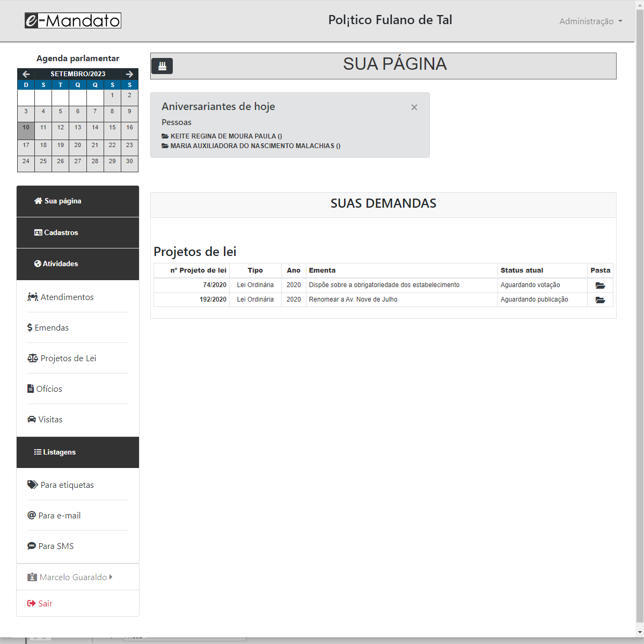Open Visitas with car icon
Image resolution: width=644 pixels, height=644 pixels.
(x=45, y=420)
